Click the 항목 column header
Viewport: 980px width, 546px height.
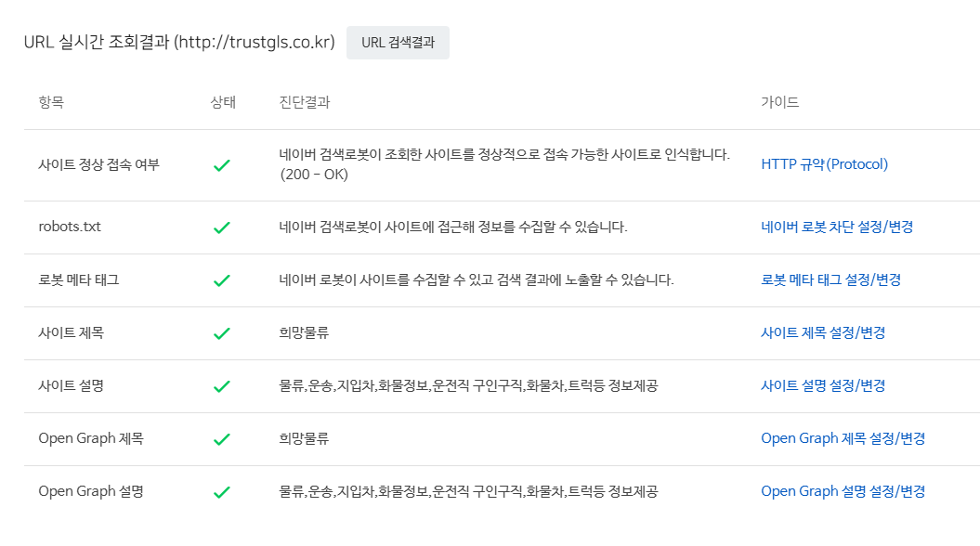51,102
